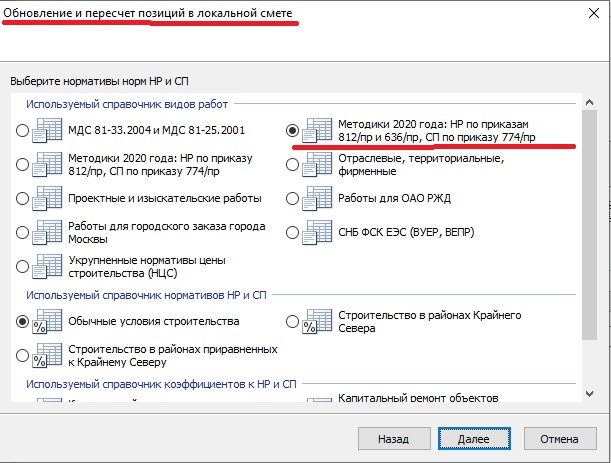Image resolution: width=611 pixels, height=463 pixels.
Task: Click the icon next to Проектные и изыскательские работы
Action: (x=48, y=198)
